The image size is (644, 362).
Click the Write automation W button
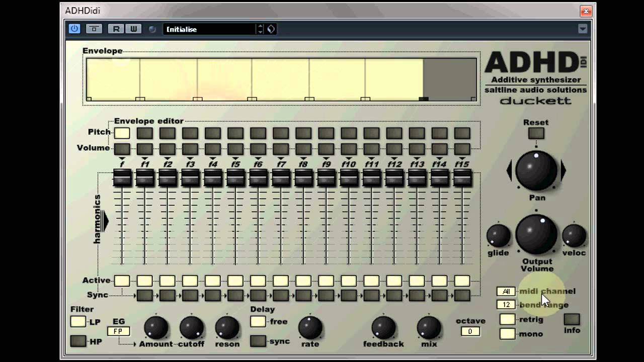[x=133, y=29]
